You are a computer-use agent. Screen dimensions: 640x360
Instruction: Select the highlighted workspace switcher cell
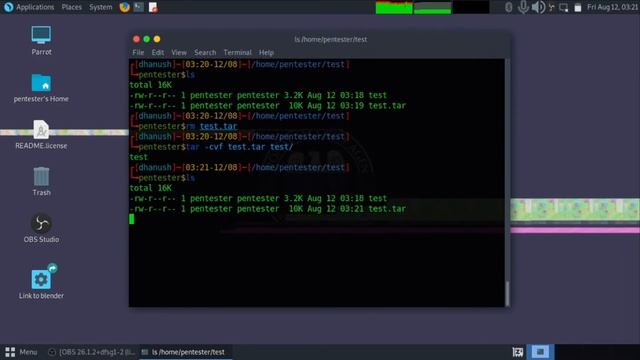coord(540,352)
